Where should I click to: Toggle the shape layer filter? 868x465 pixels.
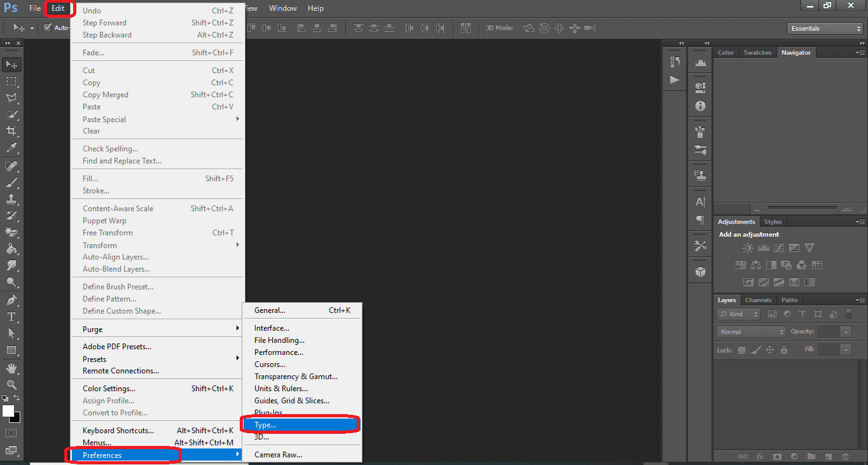click(818, 314)
